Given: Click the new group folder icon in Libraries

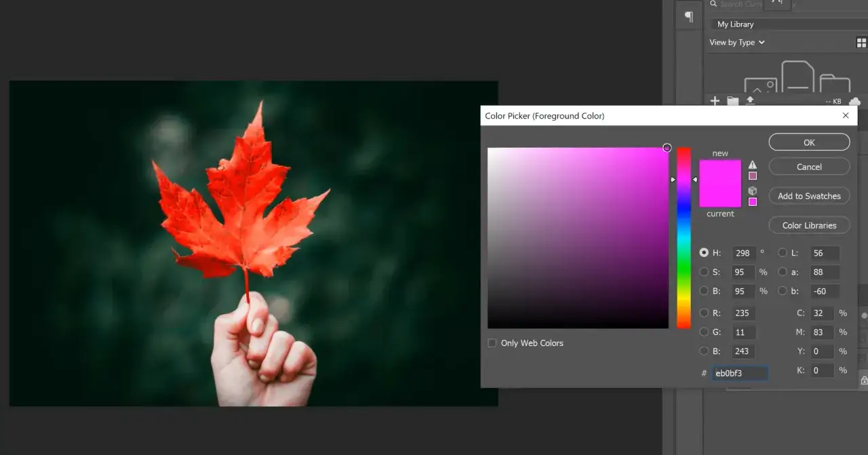Looking at the screenshot, I should (733, 100).
